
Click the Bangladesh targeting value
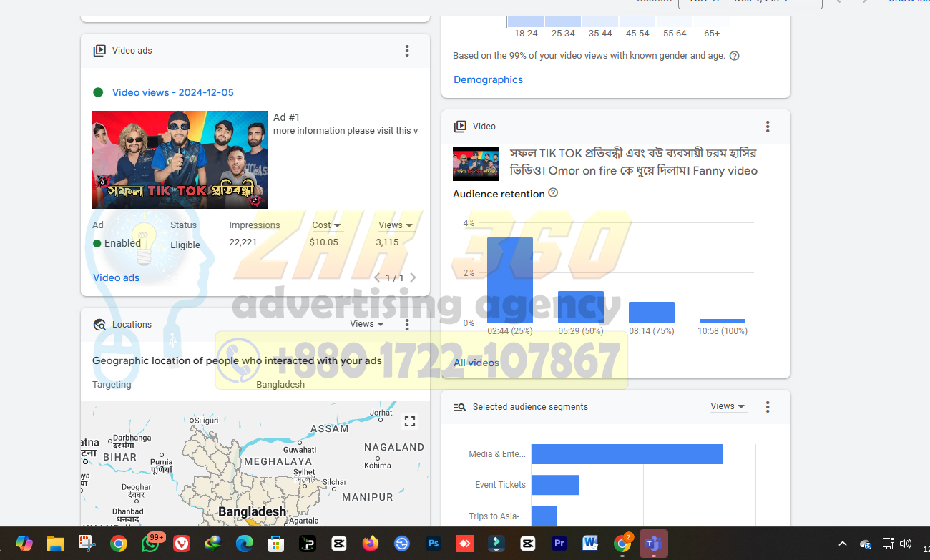click(280, 385)
